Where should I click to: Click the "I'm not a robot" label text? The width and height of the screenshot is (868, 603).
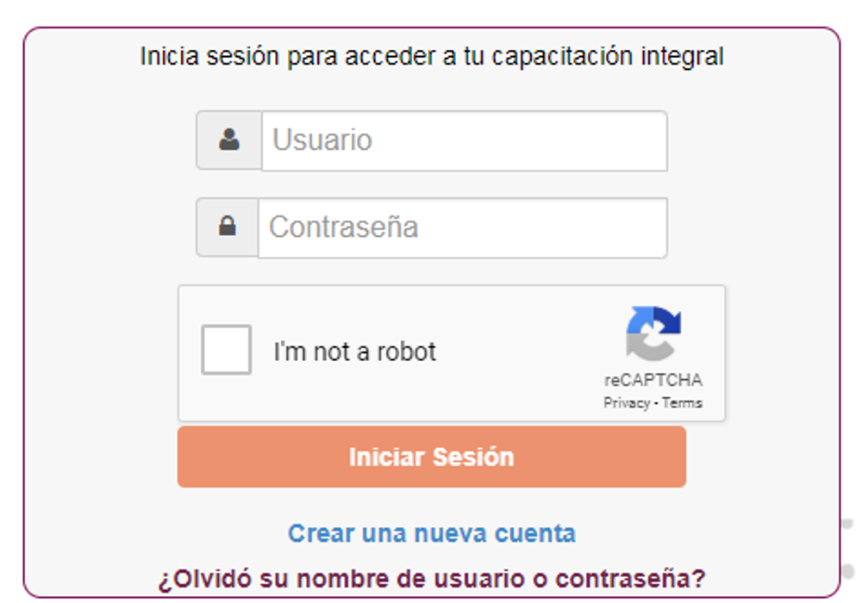(x=355, y=351)
